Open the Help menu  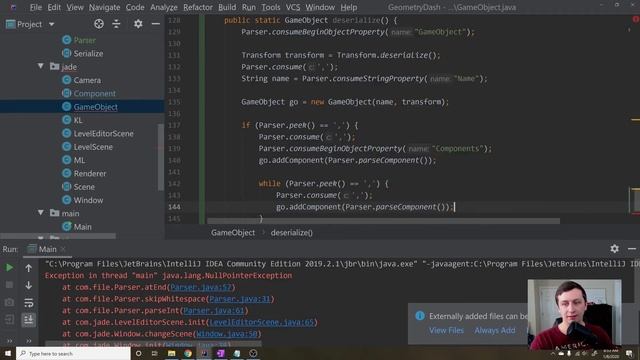349,7
